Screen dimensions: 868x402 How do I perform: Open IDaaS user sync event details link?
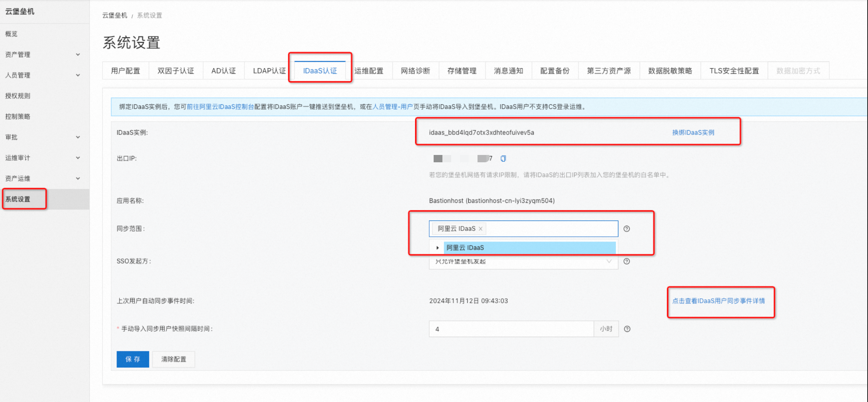point(718,301)
